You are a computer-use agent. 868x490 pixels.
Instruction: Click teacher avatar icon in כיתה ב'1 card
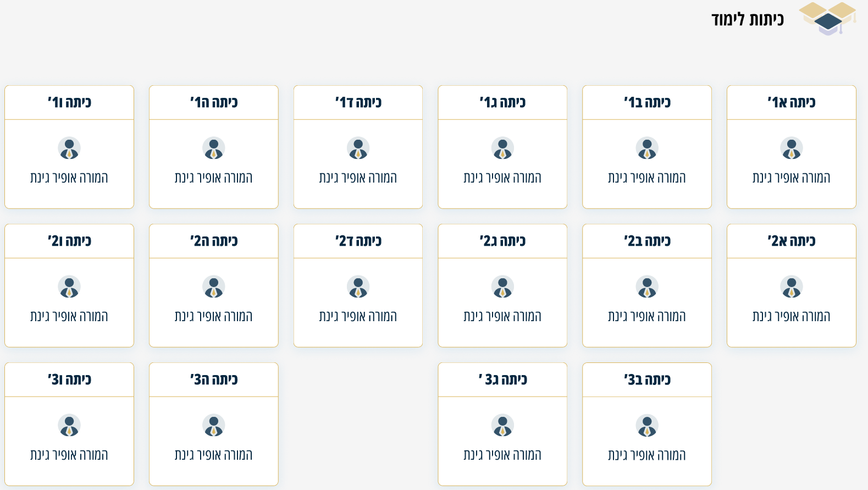(x=646, y=148)
